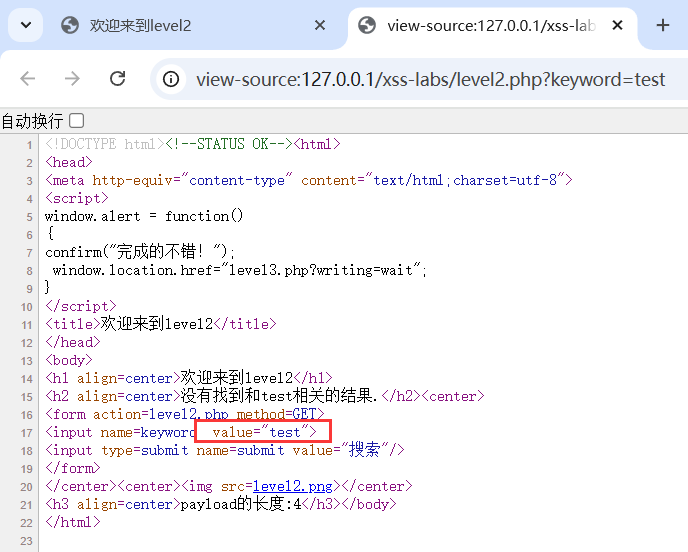Click the <title>欢迎来到level2</title> line
Viewport: 688px width, 552px height.
coord(161,324)
